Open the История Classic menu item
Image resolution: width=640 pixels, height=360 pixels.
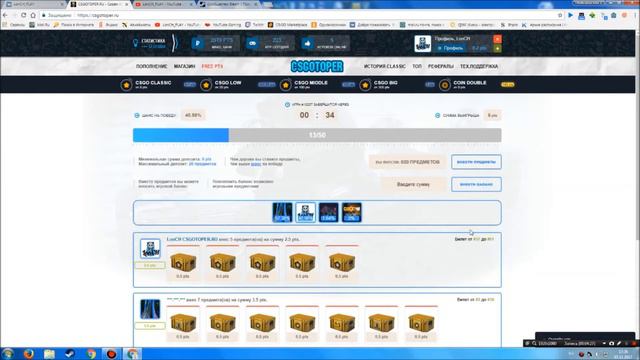coord(384,66)
